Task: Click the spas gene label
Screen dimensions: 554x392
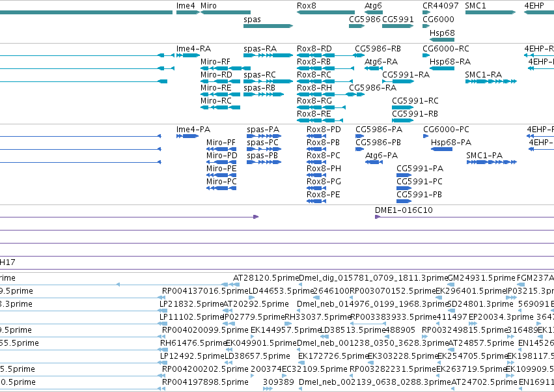Action: pyautogui.click(x=253, y=20)
